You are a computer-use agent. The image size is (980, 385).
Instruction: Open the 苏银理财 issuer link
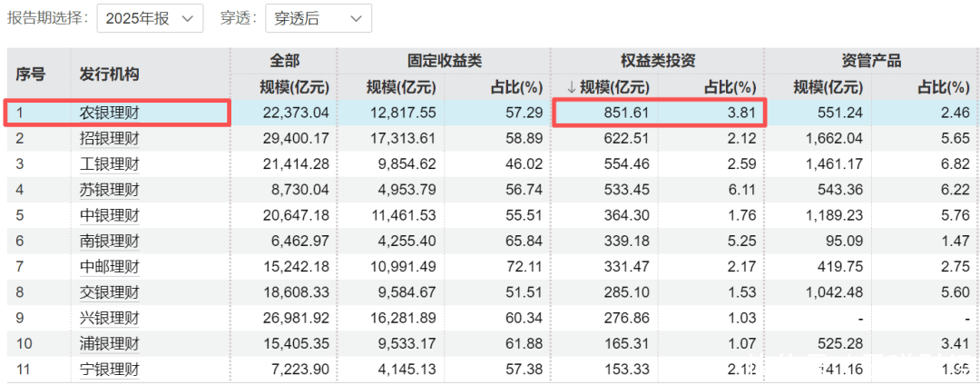tap(110, 190)
